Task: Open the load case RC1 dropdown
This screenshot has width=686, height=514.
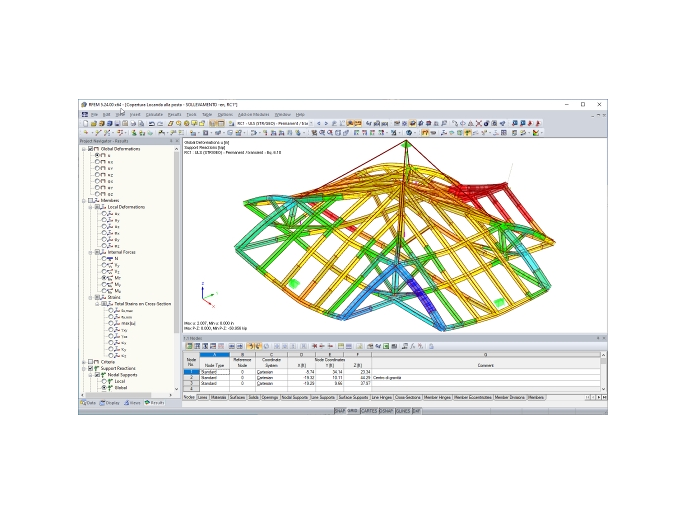Action: point(311,124)
